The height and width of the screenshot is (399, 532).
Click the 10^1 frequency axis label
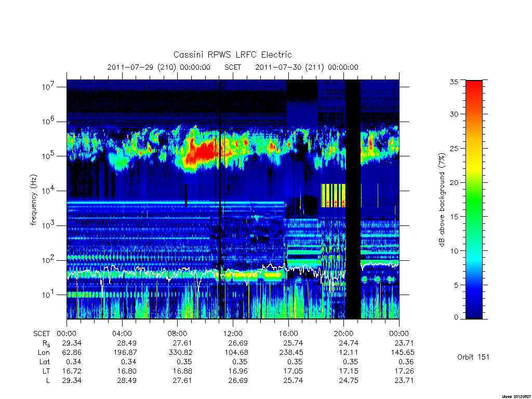[49, 295]
